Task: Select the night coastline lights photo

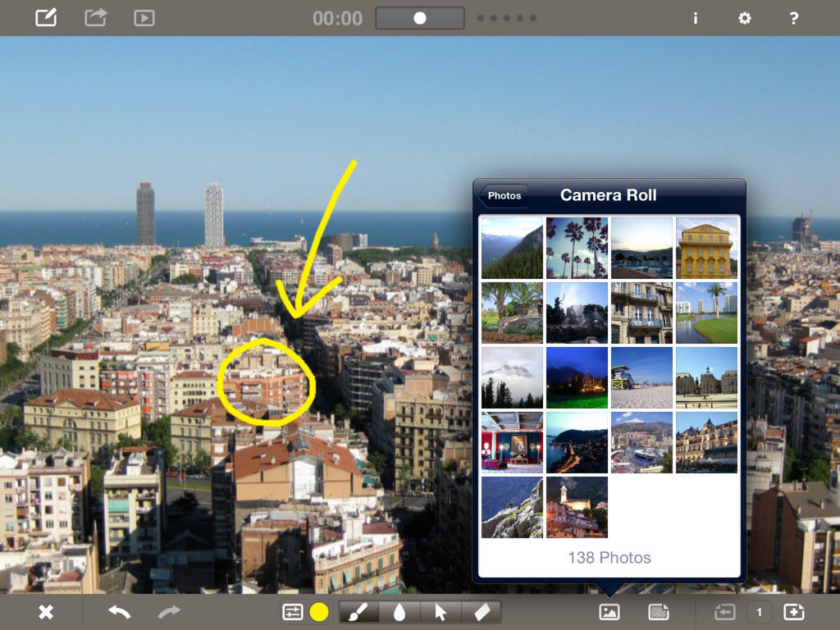Action: [577, 442]
